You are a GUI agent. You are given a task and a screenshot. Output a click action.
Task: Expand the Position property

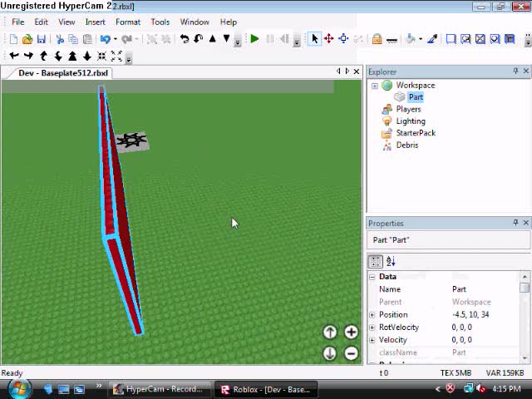coord(372,315)
